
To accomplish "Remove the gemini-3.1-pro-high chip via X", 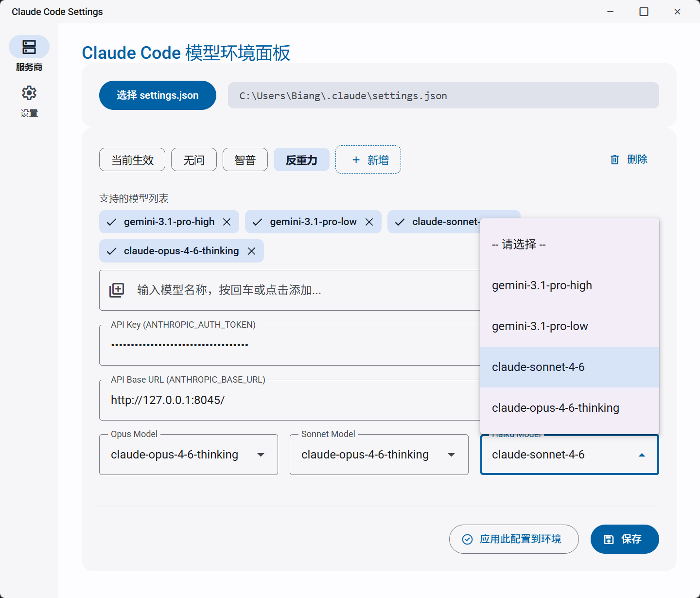I will pos(227,222).
